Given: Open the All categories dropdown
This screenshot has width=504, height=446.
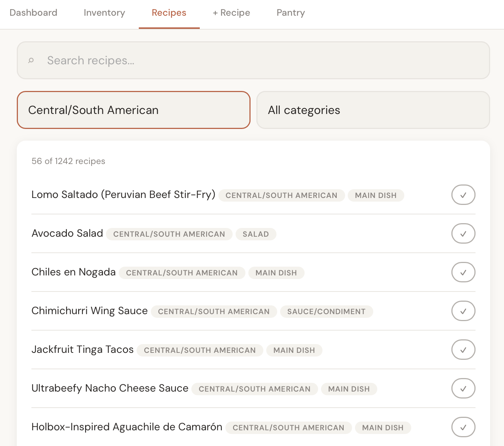Looking at the screenshot, I should coord(373,110).
